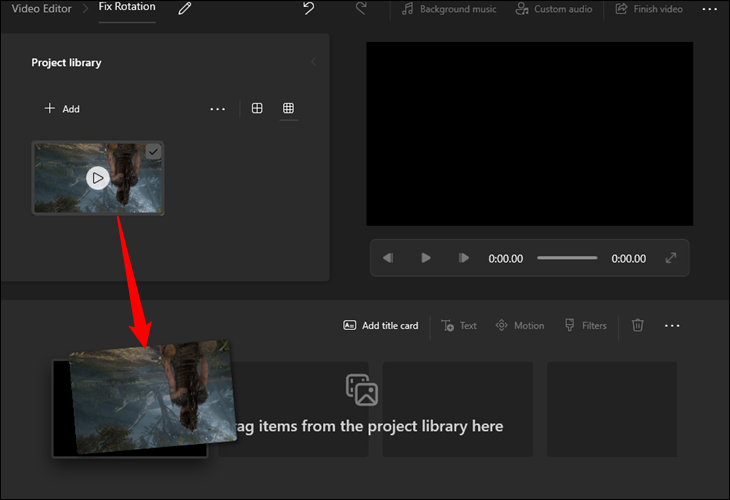The width and height of the screenshot is (730, 500).
Task: Expand preview to full screen
Action: click(x=670, y=258)
